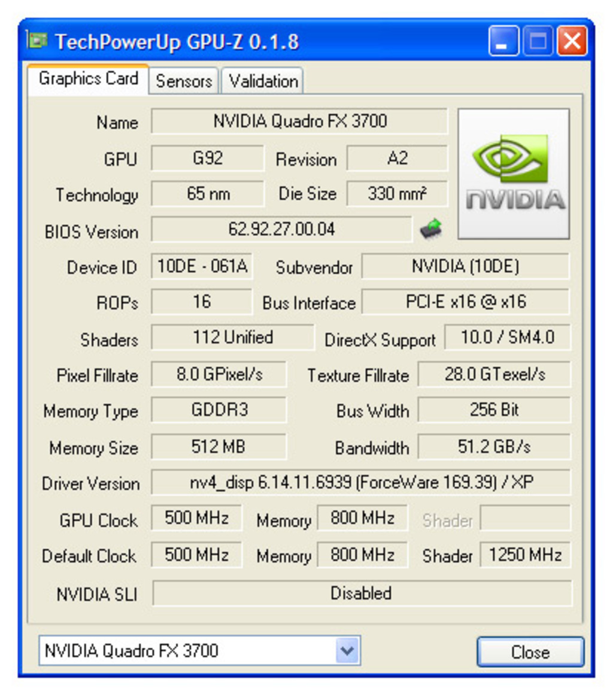Click the GPU field showing G92
The image size is (613, 700).
coord(207,158)
